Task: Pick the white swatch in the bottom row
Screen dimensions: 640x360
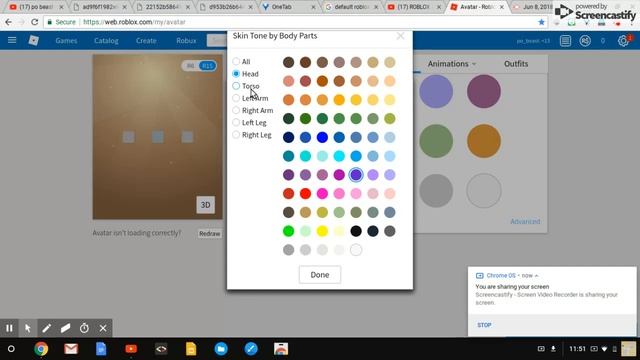Action: [x=356, y=250]
